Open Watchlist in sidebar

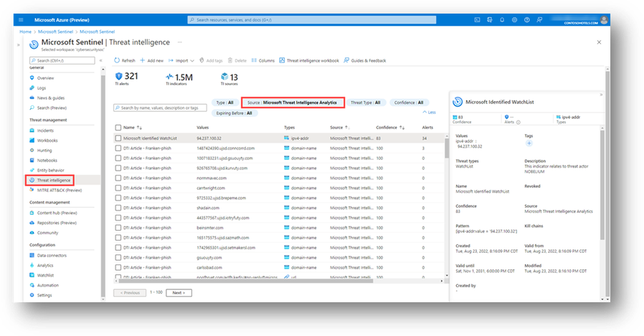coord(45,275)
